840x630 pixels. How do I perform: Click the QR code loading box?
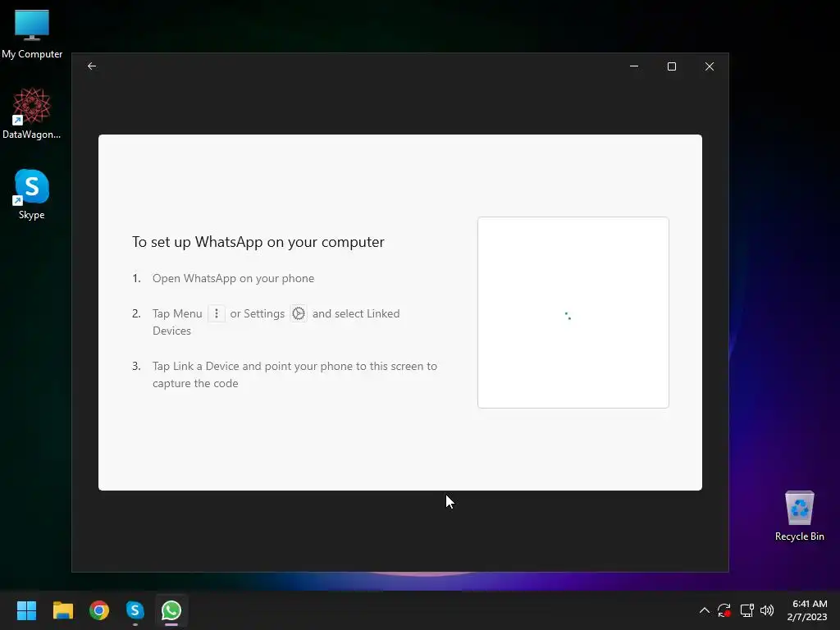click(573, 313)
